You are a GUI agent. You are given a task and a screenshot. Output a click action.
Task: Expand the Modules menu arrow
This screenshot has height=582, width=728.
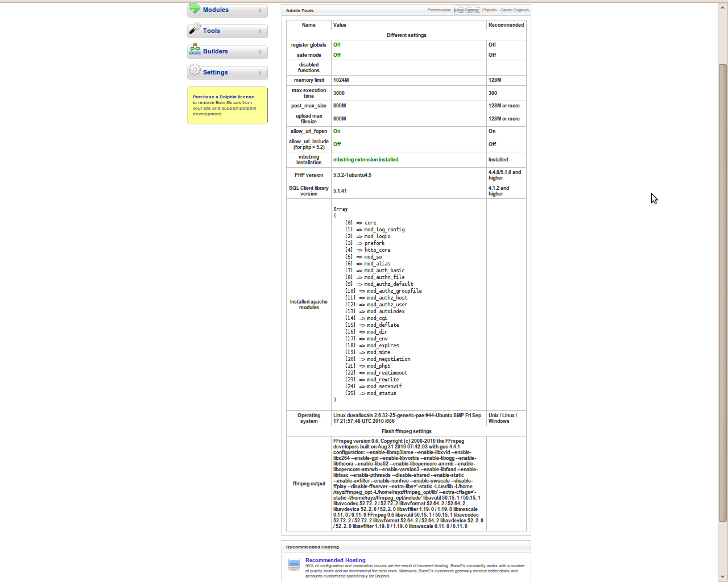(260, 11)
